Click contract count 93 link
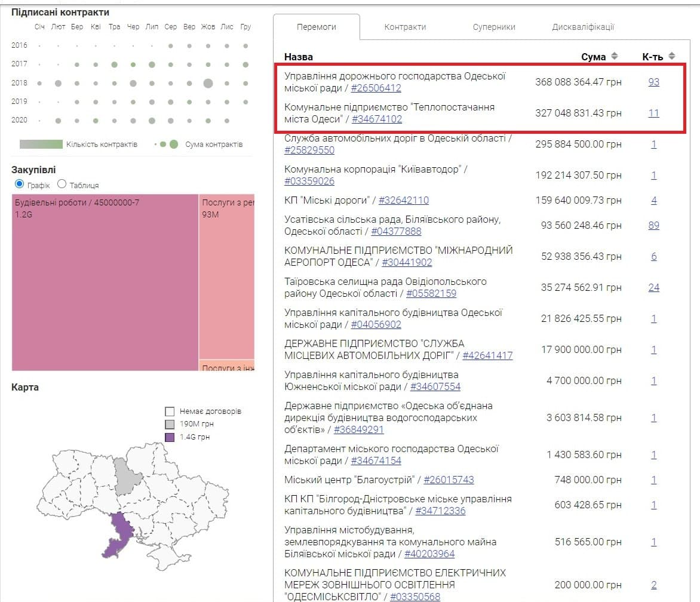 tap(653, 82)
